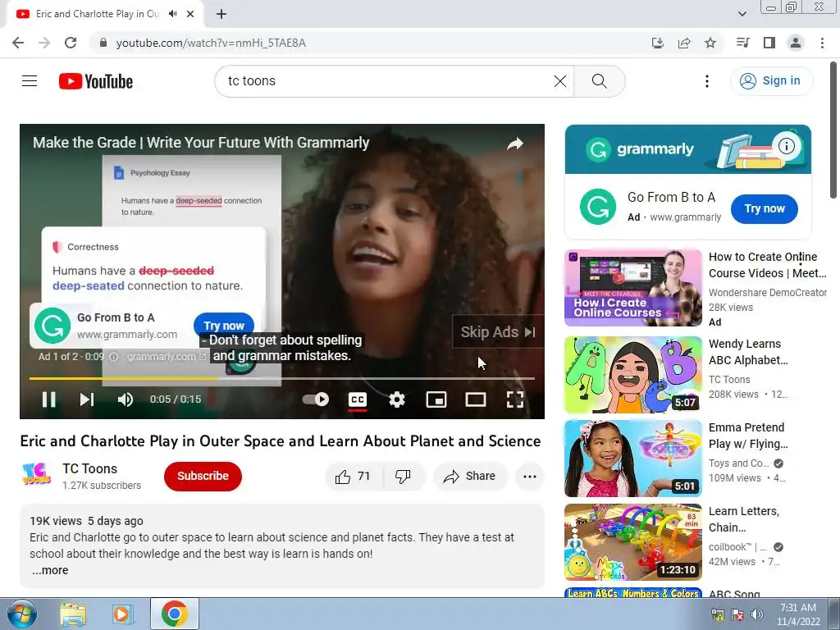
Task: Click the Skip Ads button
Action: (x=498, y=332)
